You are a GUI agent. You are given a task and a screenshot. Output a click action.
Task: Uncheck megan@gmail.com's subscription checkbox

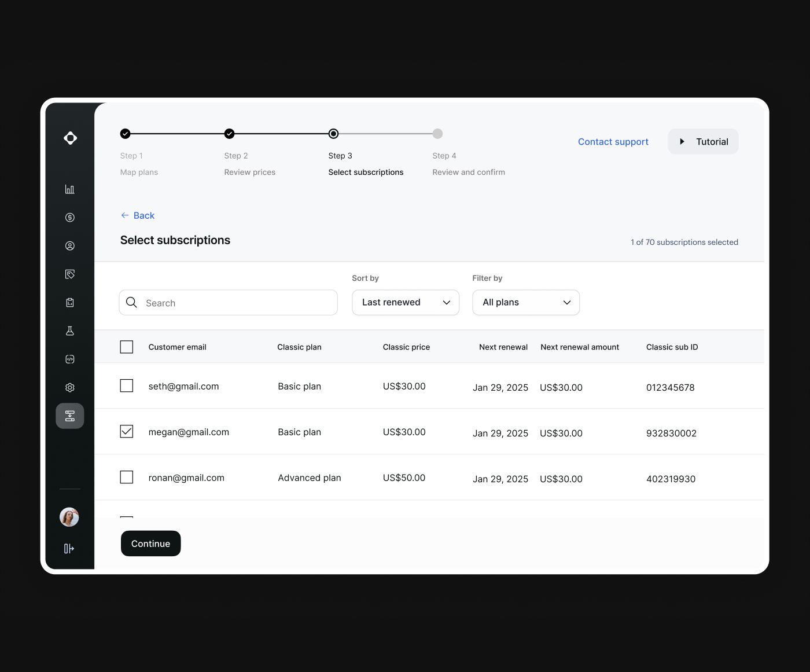pos(126,431)
